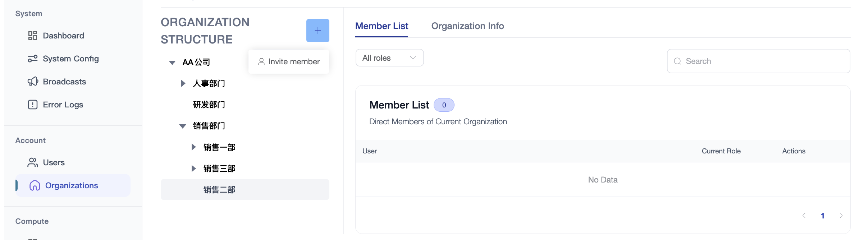Select page 1 in pagination
868x240 pixels.
tap(822, 216)
